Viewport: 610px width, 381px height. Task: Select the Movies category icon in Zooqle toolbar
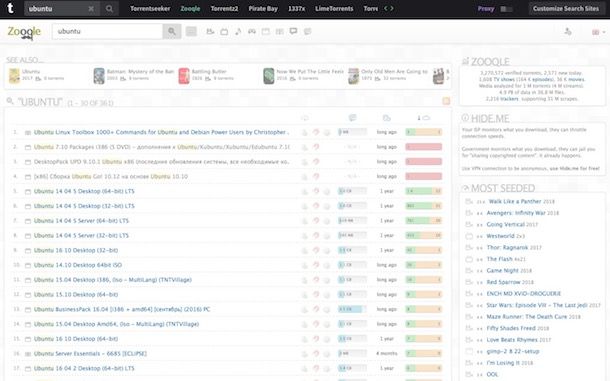(x=210, y=32)
